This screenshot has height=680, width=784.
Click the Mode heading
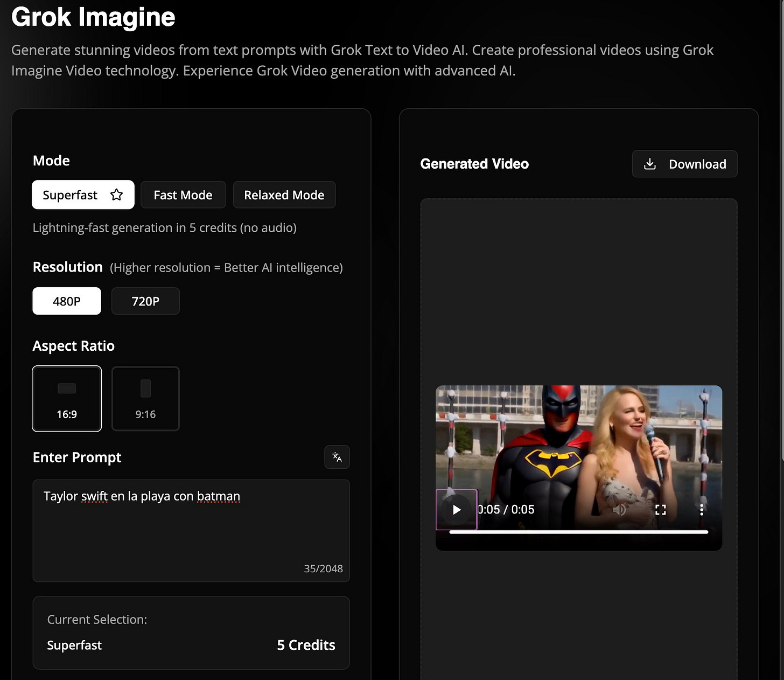click(x=51, y=161)
